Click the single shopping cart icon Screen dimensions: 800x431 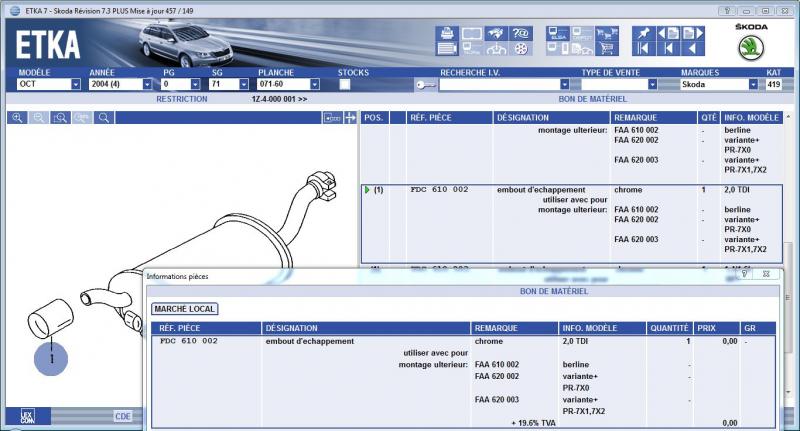click(607, 48)
